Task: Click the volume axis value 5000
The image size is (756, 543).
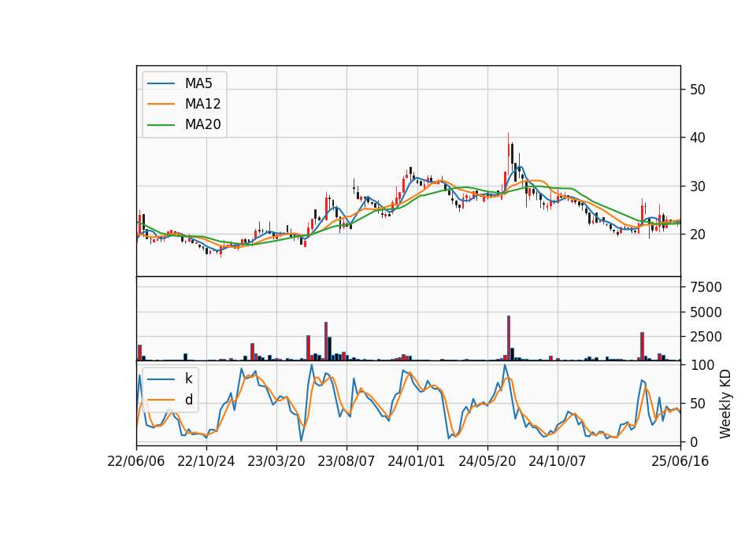Action: [x=706, y=312]
